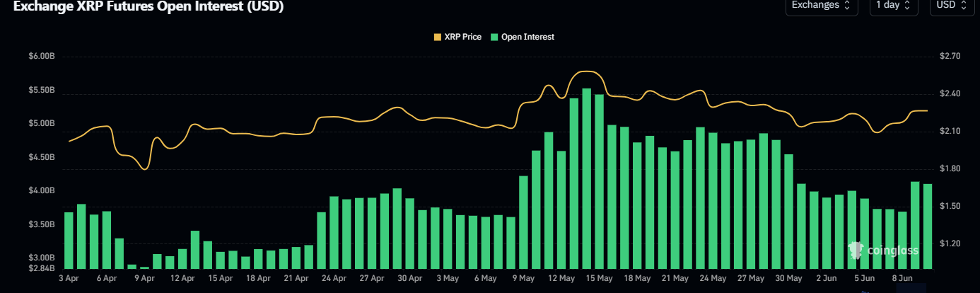Screen dimensions: 980x293
Task: Click the 3 Apr date label
Action: [69, 279]
